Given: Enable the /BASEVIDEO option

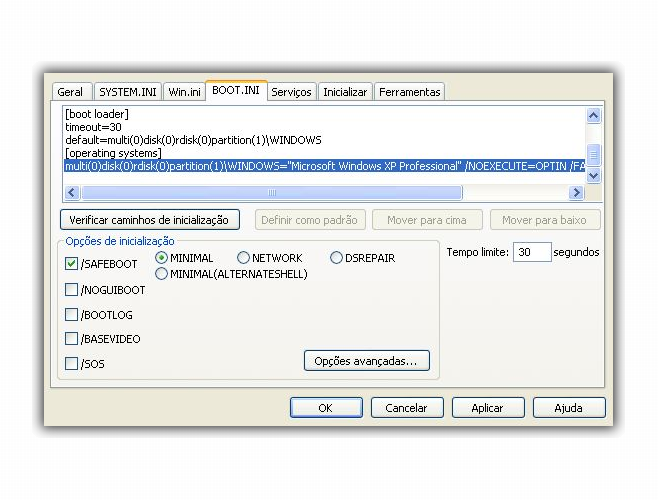Looking at the screenshot, I should click(x=72, y=339).
